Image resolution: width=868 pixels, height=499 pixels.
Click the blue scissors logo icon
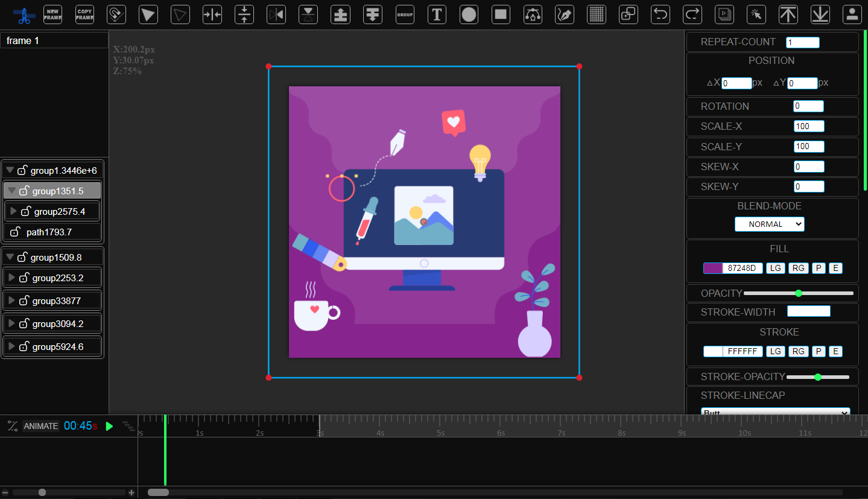coord(24,15)
